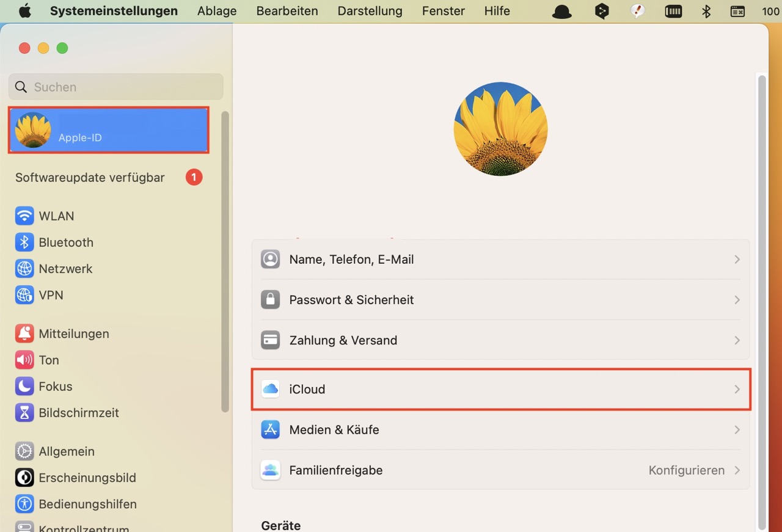Click the chevron on Medien & Käufe row
Viewport: 782px width, 532px height.
click(x=737, y=430)
